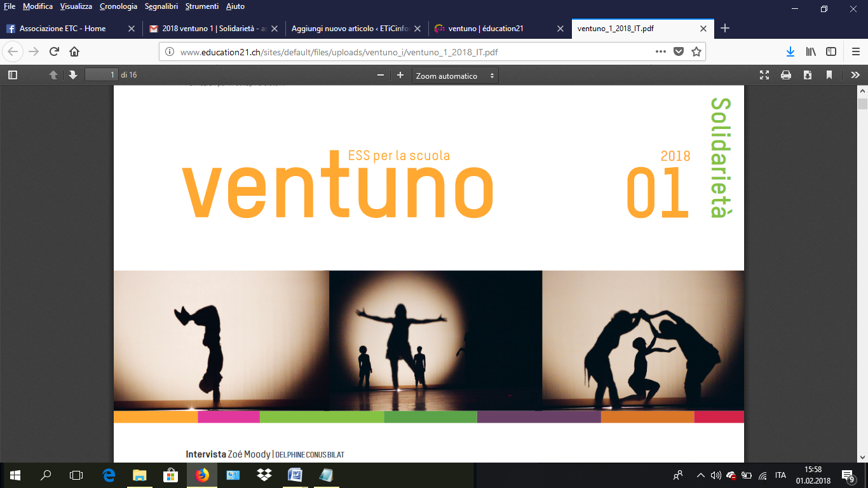Switch to Associazione ETC - Home tab

pyautogui.click(x=71, y=29)
